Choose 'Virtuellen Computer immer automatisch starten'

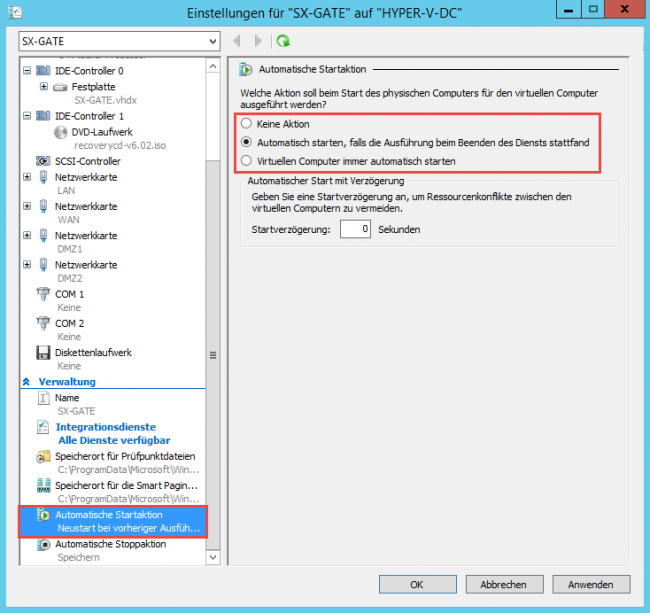pos(245,161)
